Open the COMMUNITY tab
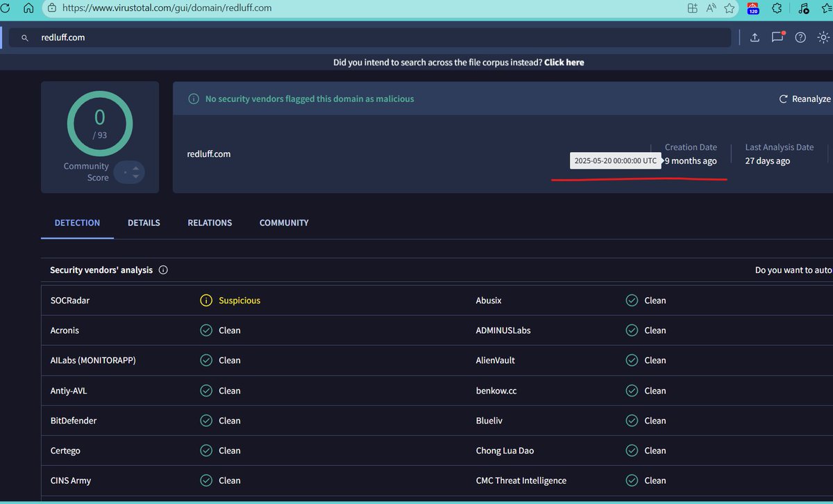Image resolution: width=833 pixels, height=504 pixels. click(284, 223)
